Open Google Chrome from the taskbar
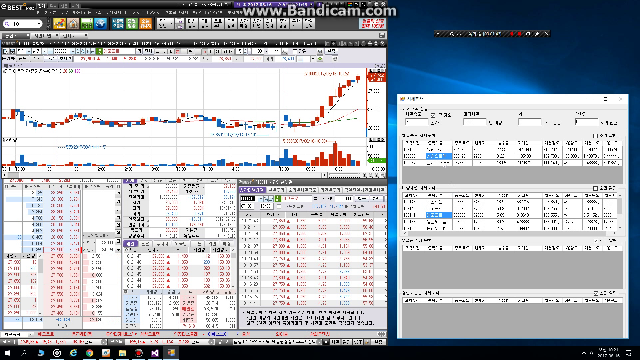 [89, 353]
